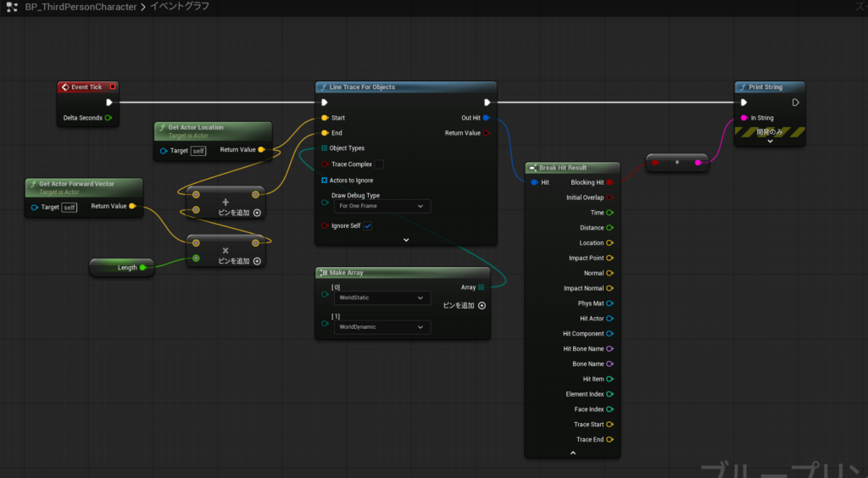
Task: Click the Event Tick execution output pin
Action: coord(108,103)
